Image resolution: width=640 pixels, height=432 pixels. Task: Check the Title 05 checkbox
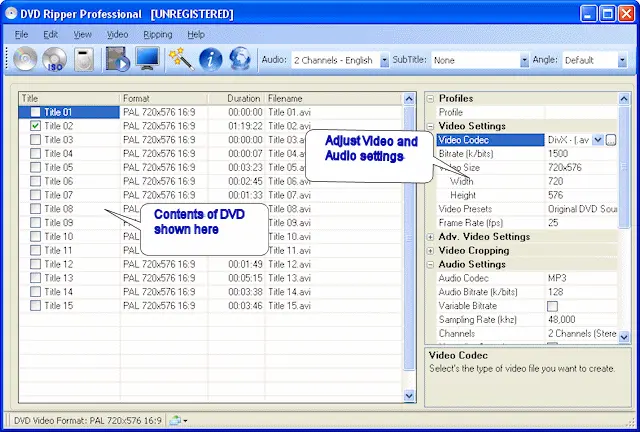pyautogui.click(x=36, y=167)
